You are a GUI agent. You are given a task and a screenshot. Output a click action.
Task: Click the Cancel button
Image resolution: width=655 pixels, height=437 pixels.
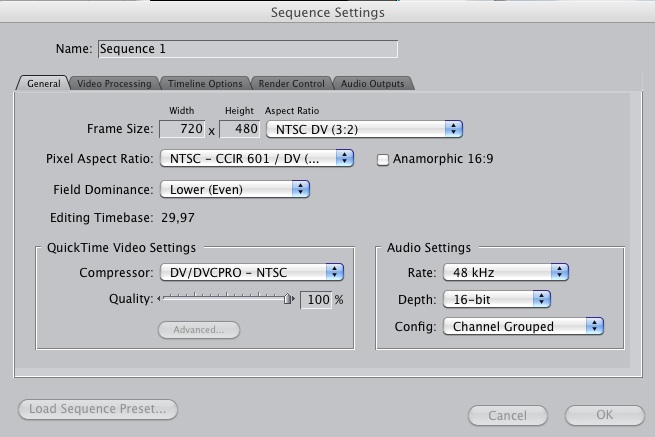[x=507, y=415]
